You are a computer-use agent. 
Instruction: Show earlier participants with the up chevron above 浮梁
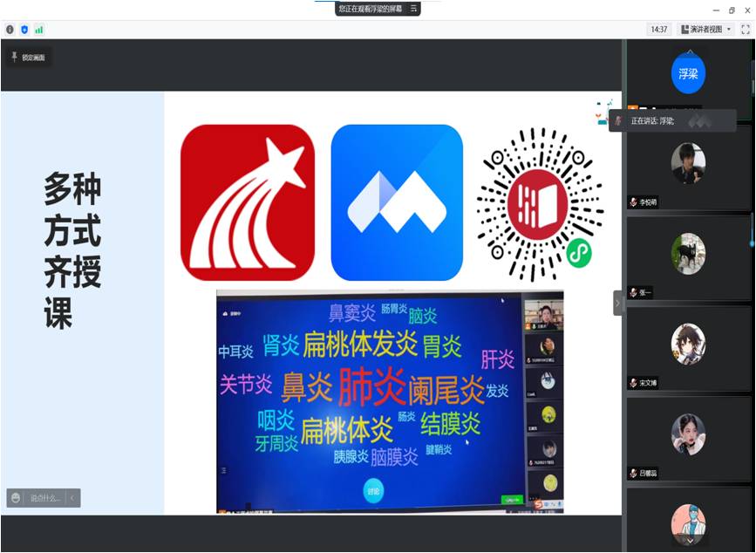click(690, 51)
